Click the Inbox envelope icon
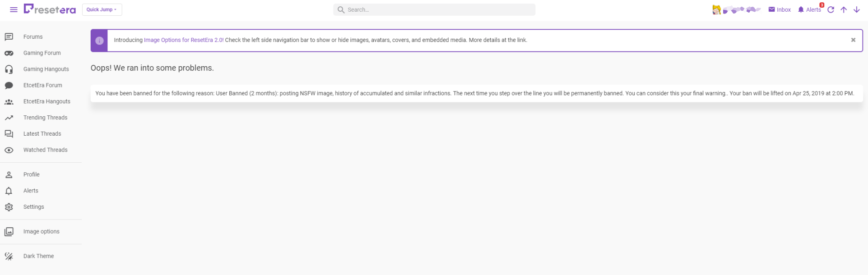The width and height of the screenshot is (868, 275). coord(771,9)
